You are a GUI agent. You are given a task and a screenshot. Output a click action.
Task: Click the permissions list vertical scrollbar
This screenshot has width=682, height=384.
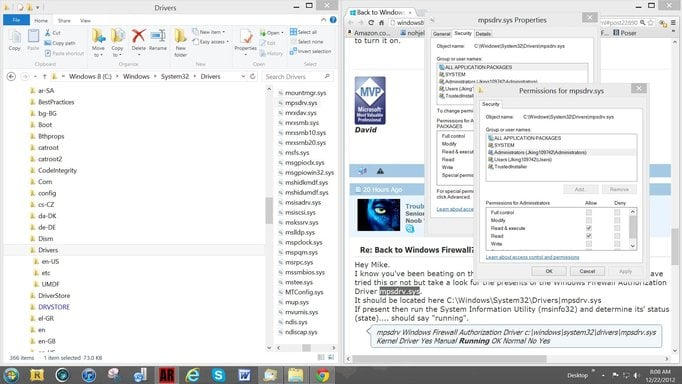coord(632,229)
